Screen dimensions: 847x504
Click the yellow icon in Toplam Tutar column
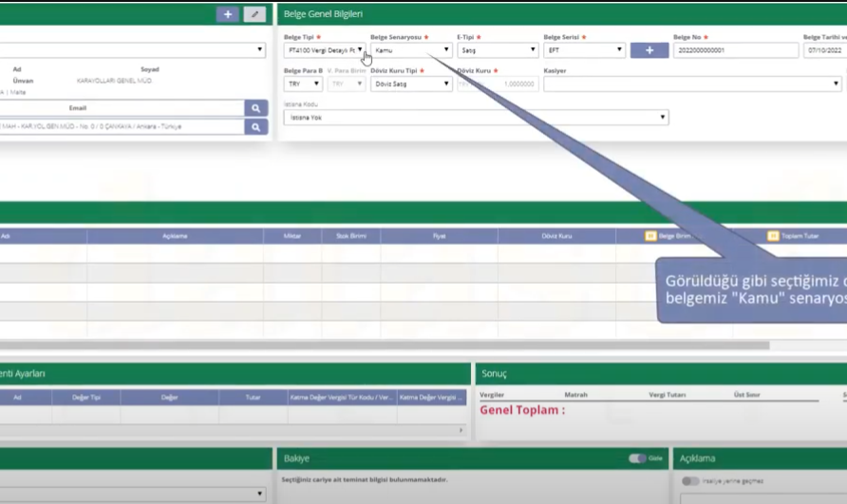773,236
